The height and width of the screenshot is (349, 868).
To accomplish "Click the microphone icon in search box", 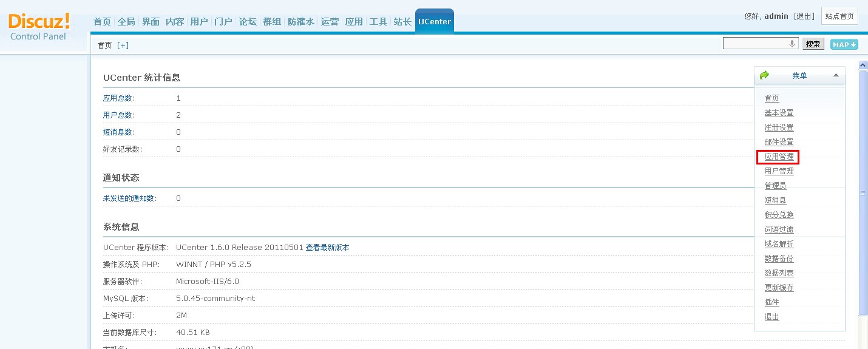I will point(792,44).
